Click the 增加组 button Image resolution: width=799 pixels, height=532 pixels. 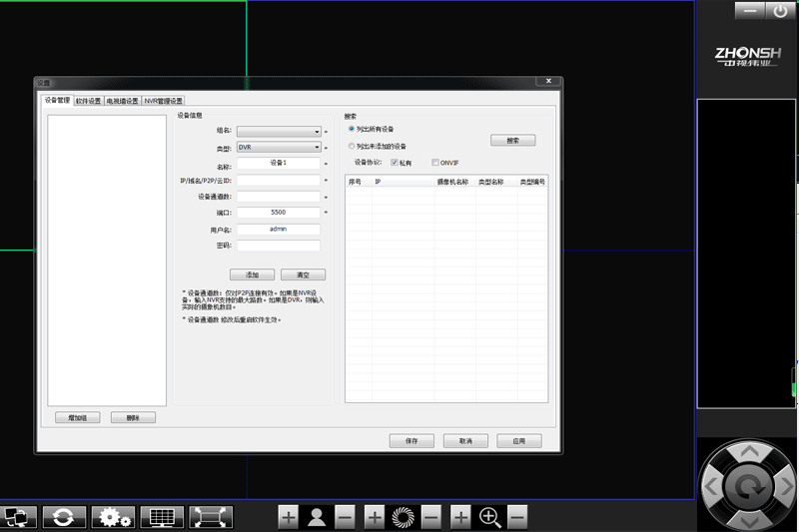coord(78,418)
